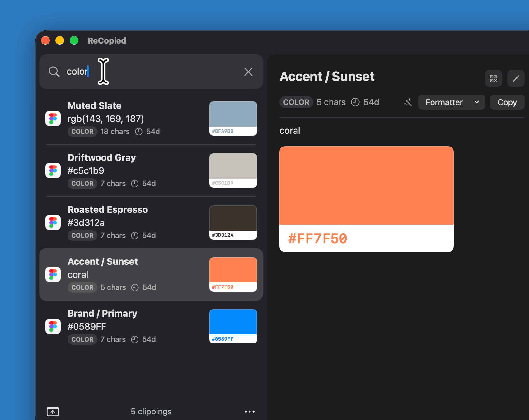
Task: Click Figma icon beside Roasted Espresso
Action: tap(53, 222)
